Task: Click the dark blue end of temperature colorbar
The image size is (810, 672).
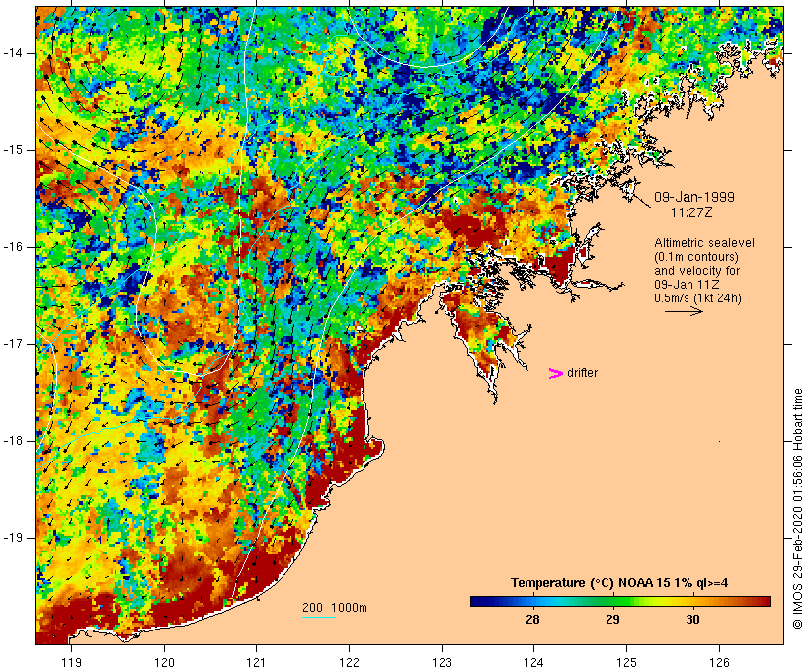Action: point(475,601)
